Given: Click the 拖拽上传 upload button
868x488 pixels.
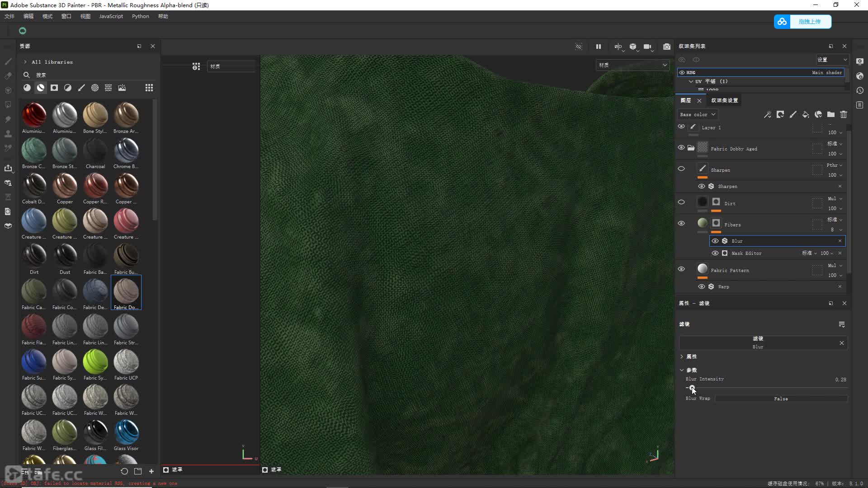Looking at the screenshot, I should tap(802, 22).
